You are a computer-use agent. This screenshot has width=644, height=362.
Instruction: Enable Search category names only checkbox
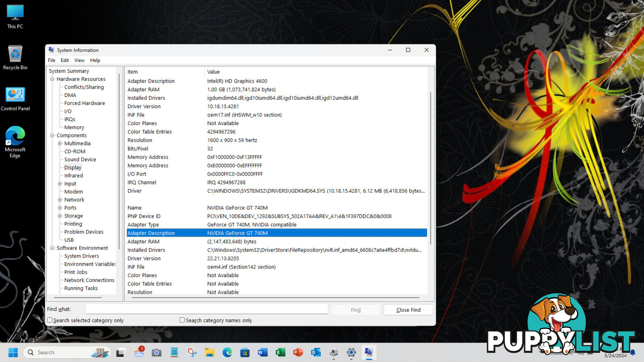pos(182,320)
